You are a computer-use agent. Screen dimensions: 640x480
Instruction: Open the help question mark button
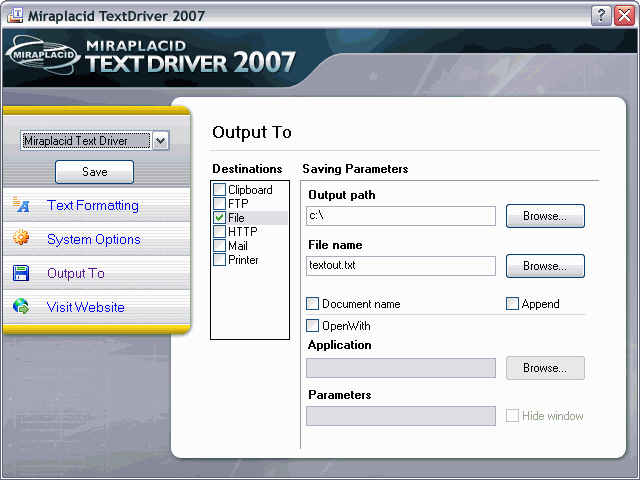(x=601, y=16)
